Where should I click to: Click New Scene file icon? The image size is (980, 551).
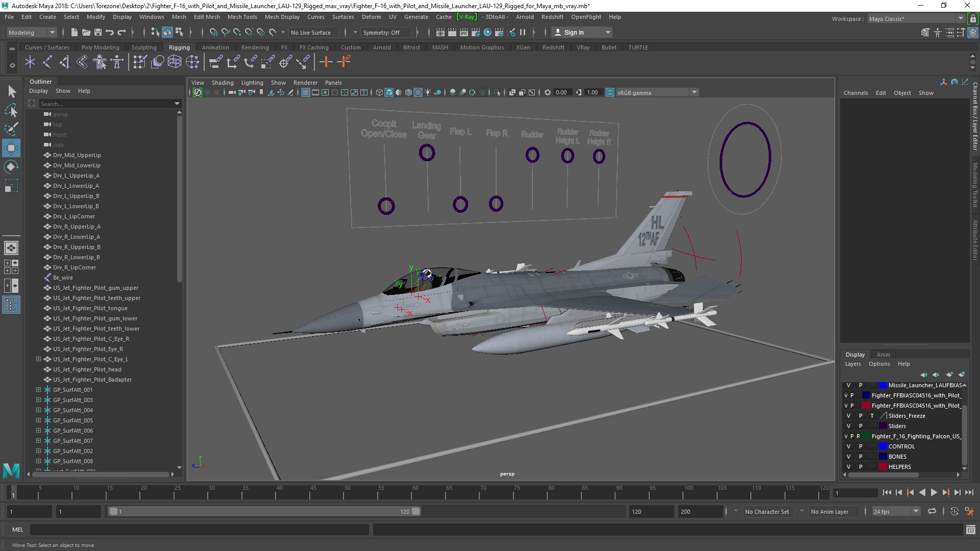pyautogui.click(x=74, y=32)
